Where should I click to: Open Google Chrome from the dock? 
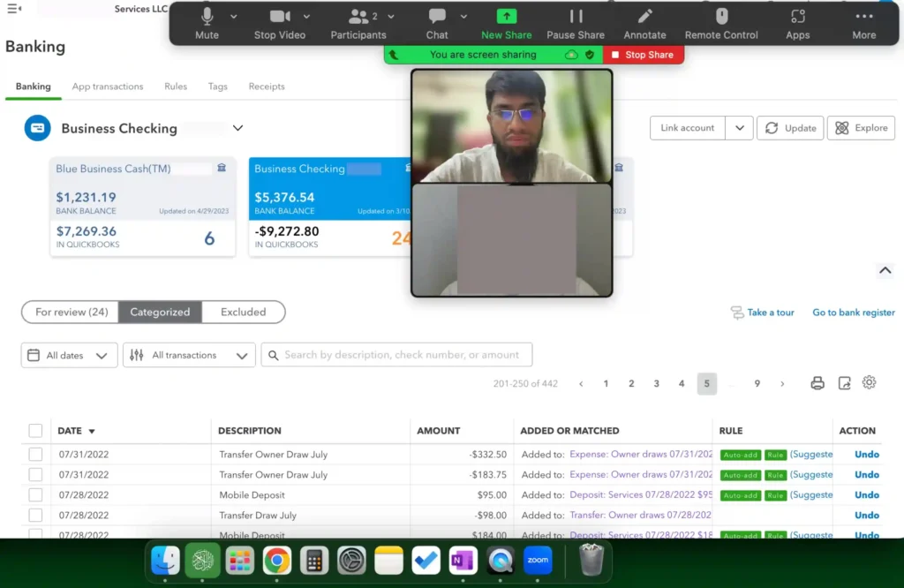276,561
